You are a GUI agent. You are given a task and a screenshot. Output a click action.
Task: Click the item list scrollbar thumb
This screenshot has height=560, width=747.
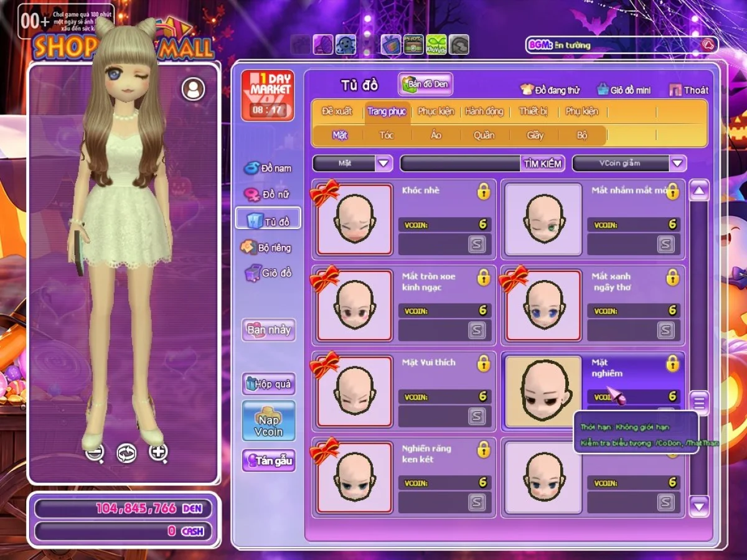699,403
